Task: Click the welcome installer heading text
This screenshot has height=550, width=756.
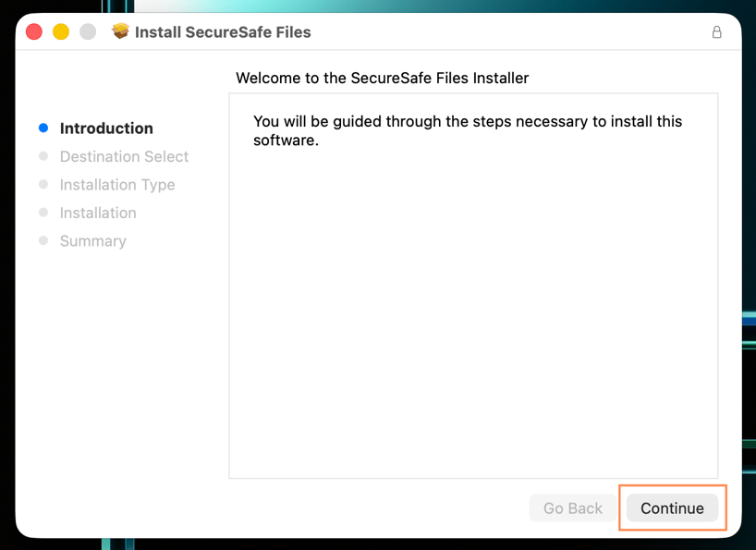Action: (x=383, y=78)
